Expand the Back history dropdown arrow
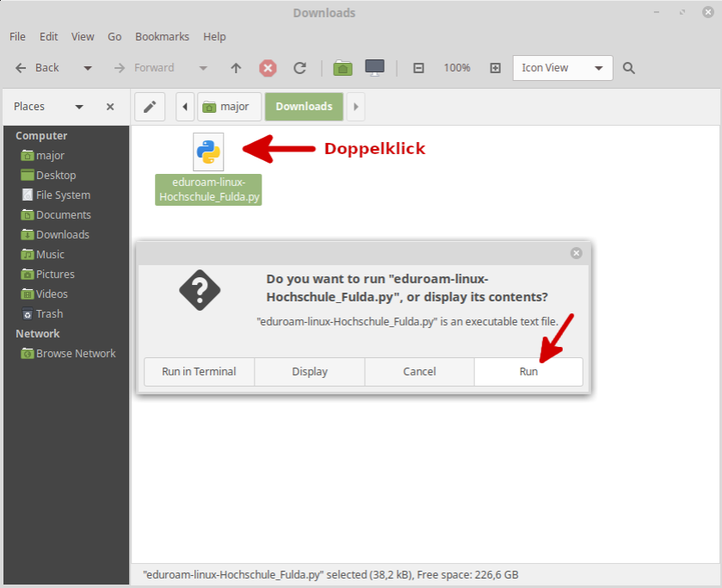 pos(88,68)
